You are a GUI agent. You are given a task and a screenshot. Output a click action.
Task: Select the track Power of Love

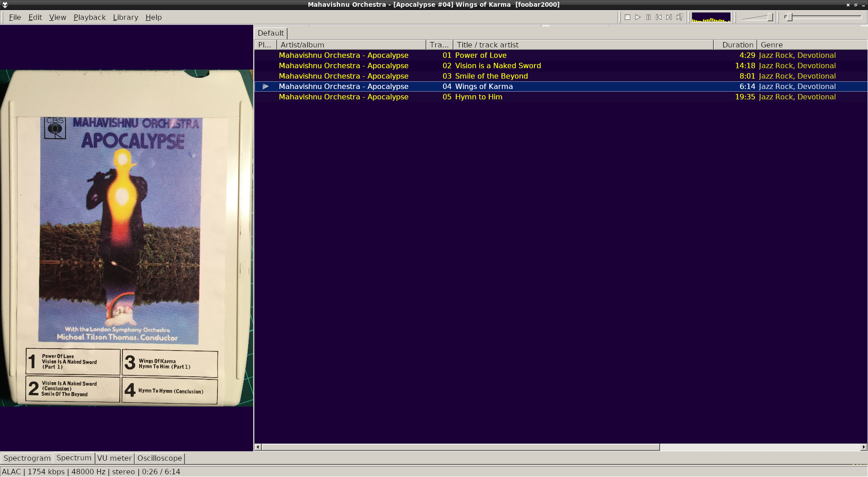point(561,55)
